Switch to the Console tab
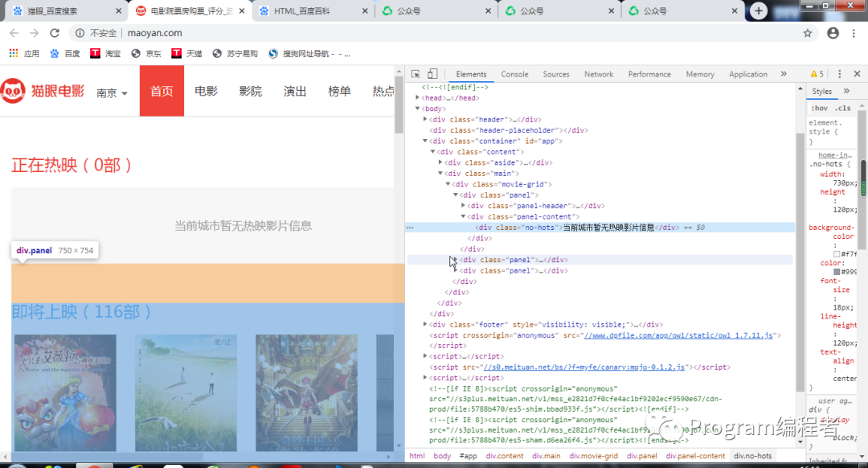Screen dimensions: 868x468 click(x=514, y=73)
